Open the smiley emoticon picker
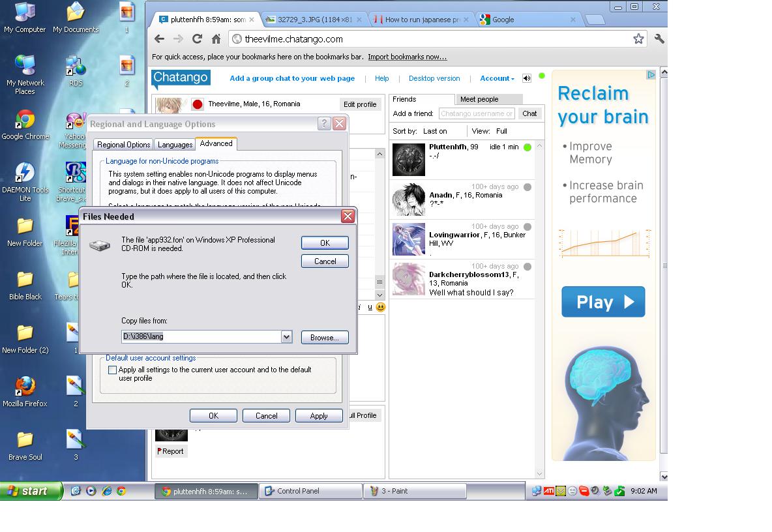The image size is (772, 532). click(x=381, y=307)
